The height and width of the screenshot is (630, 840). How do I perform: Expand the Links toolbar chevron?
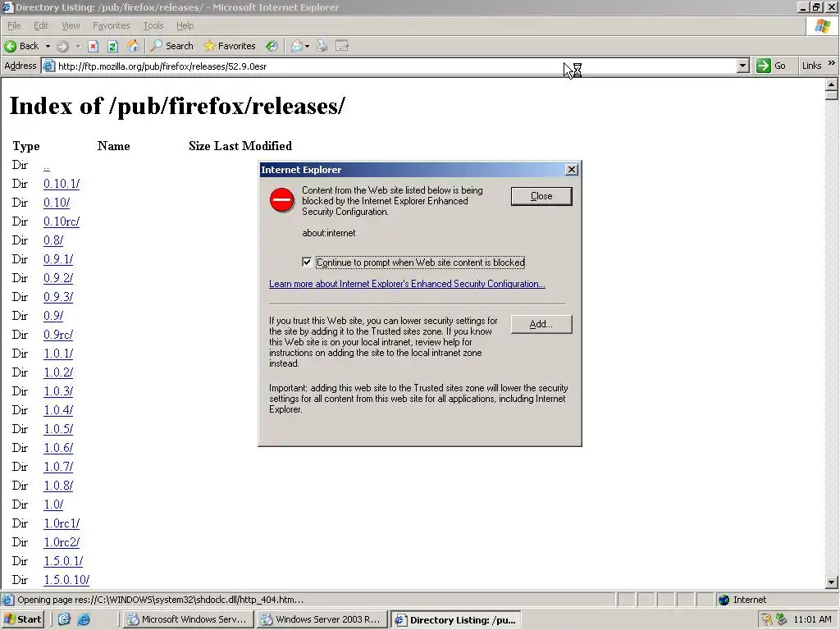click(x=832, y=63)
